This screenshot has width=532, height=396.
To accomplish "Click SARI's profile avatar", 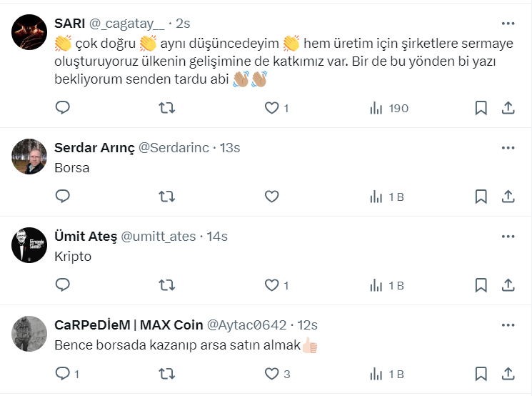I will [x=29, y=31].
